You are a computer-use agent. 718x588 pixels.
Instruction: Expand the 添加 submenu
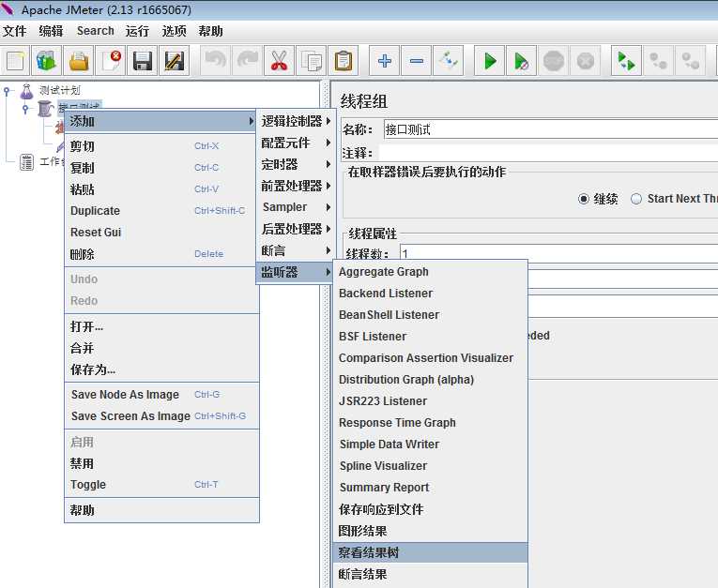pos(160,121)
